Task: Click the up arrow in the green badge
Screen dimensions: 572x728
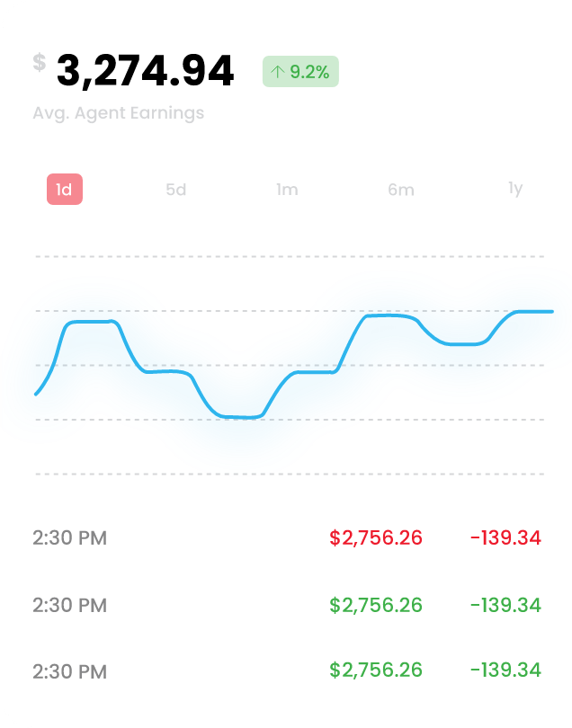Action: coord(277,72)
